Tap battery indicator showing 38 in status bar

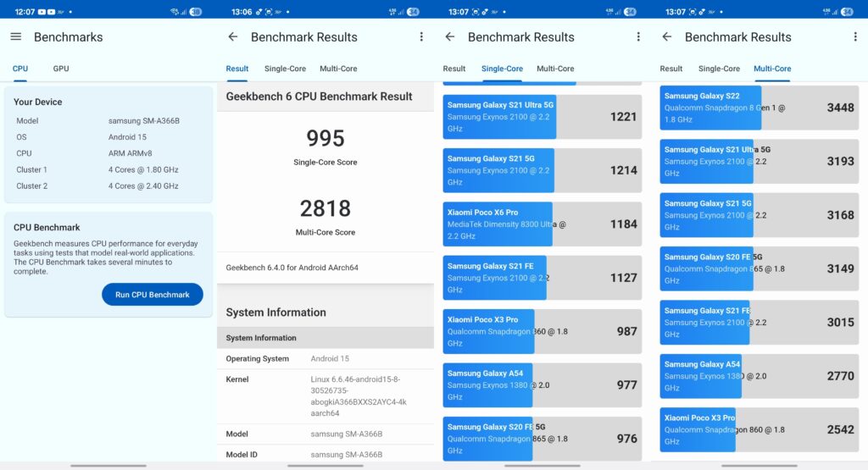click(196, 12)
